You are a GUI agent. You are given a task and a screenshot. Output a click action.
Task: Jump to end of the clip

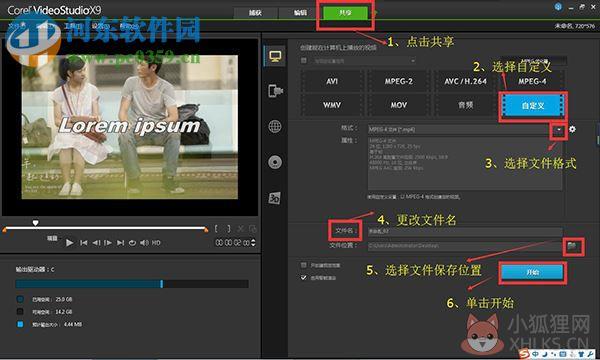pos(120,243)
